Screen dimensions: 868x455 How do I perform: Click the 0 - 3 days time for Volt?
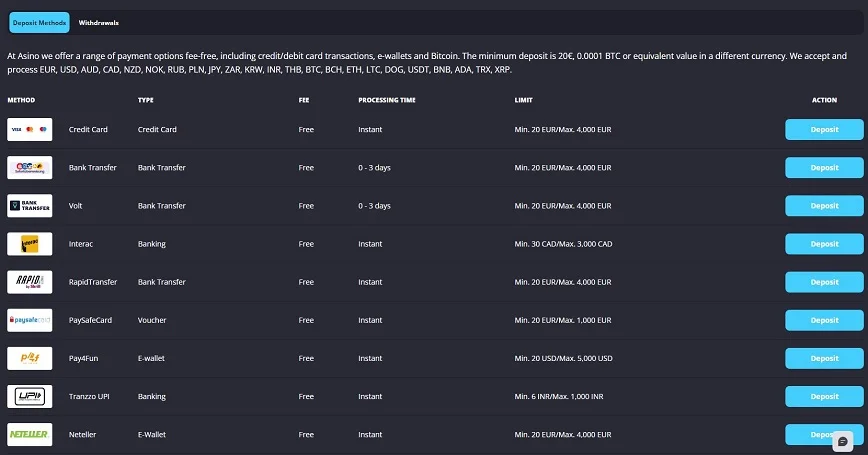point(374,206)
